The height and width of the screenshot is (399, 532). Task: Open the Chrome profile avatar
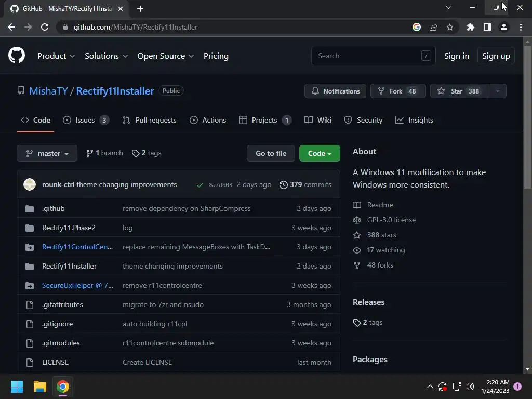(x=504, y=27)
